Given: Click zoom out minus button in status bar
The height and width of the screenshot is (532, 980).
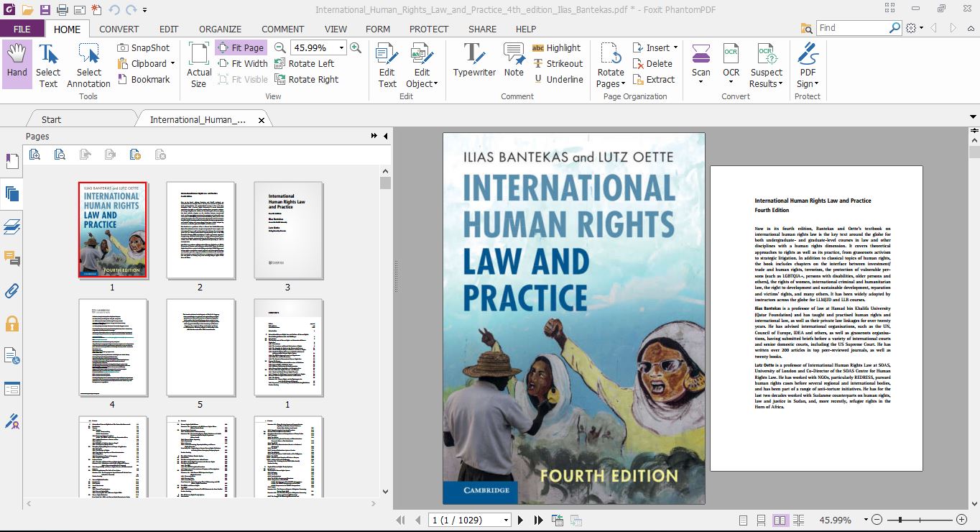Looking at the screenshot, I should coord(876,520).
